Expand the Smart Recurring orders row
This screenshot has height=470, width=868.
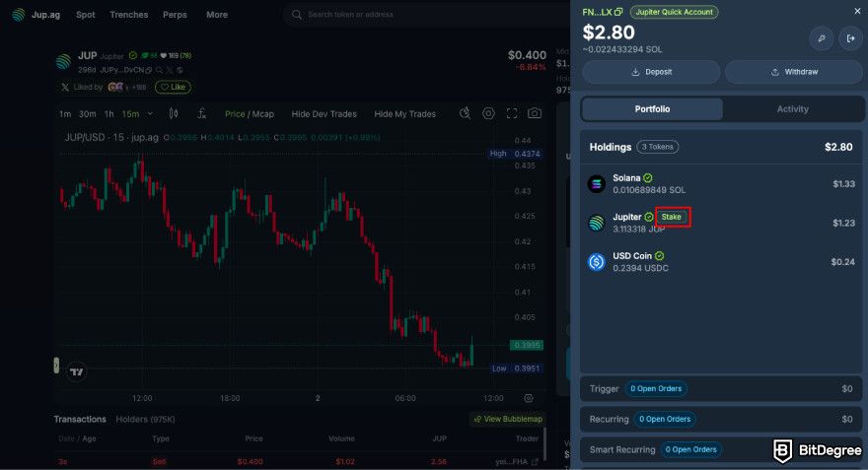click(x=721, y=449)
